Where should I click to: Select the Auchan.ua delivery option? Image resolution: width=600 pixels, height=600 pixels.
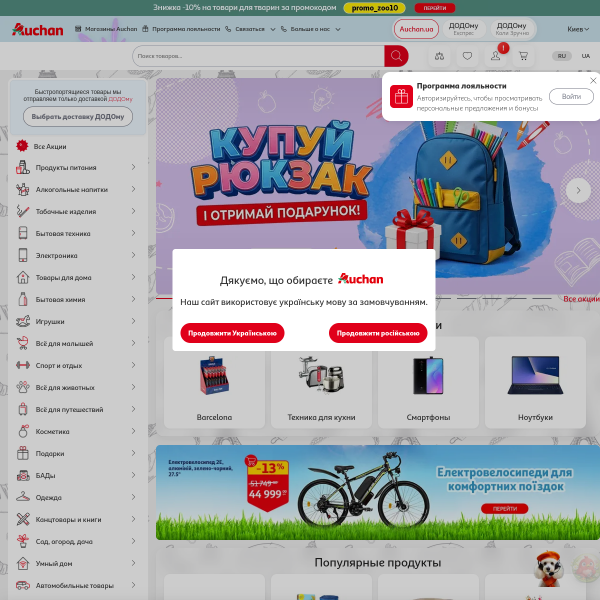(416, 29)
